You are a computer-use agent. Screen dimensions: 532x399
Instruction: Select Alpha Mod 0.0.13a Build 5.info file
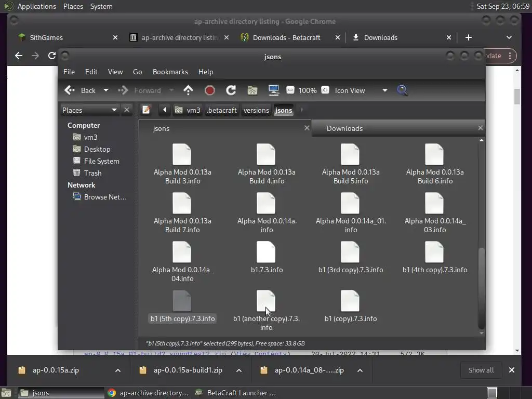point(351,164)
